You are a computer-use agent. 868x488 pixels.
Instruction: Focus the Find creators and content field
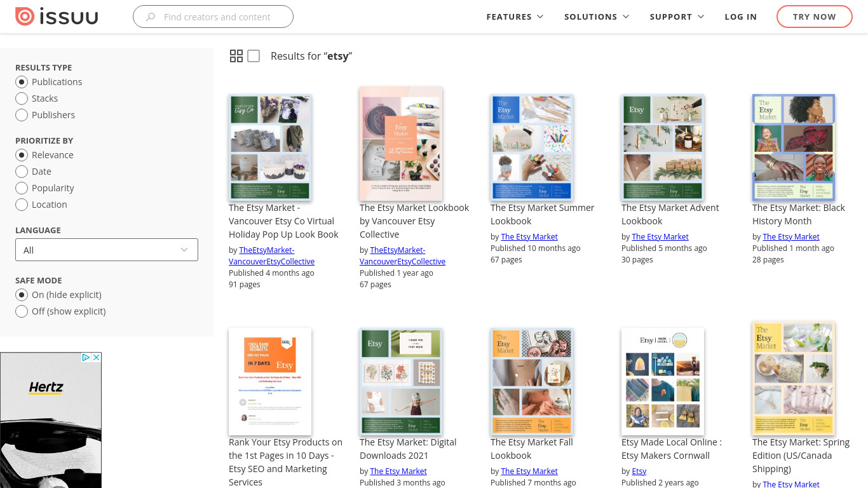tap(213, 17)
